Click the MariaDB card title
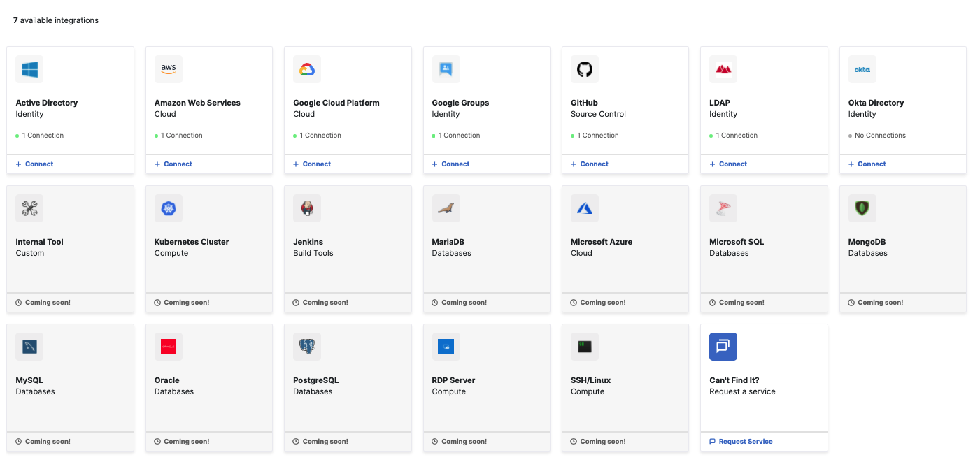The height and width of the screenshot is (462, 980). tap(448, 242)
